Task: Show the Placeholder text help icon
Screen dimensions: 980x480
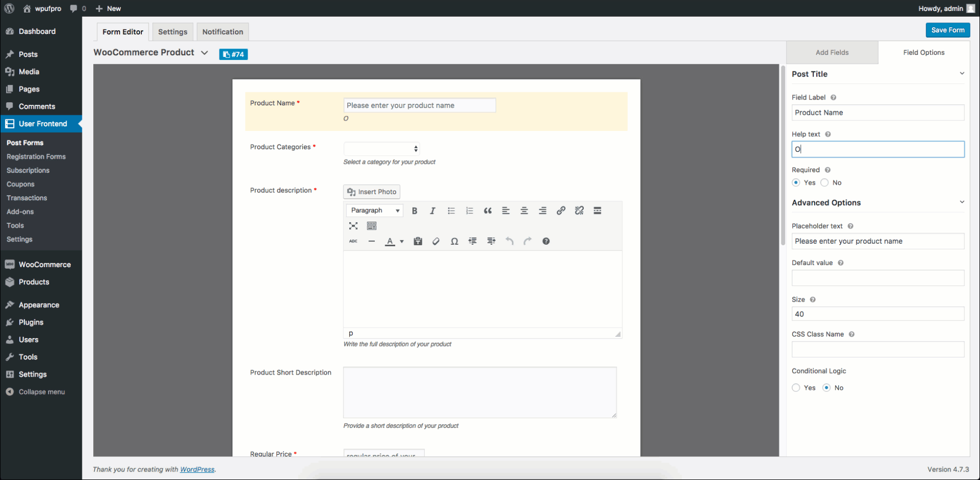Action: click(x=850, y=226)
